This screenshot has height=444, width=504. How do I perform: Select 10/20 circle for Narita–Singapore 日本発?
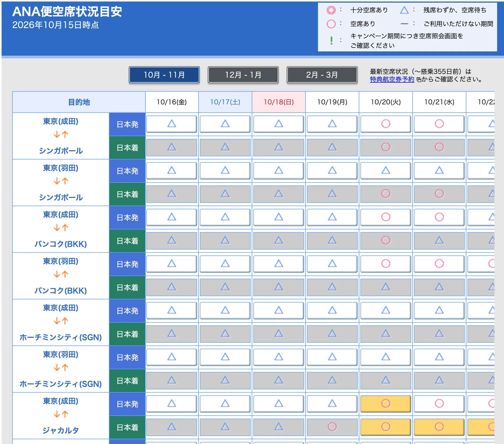click(386, 124)
